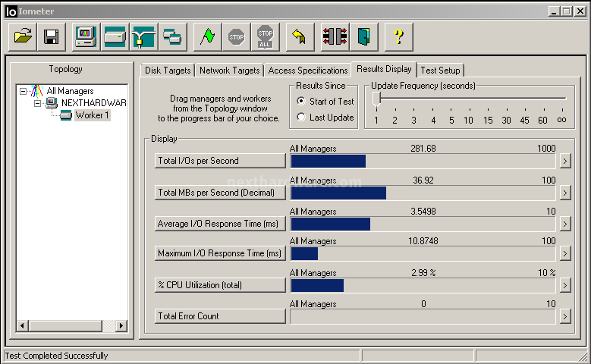Click the Stop All tests icon
Image resolution: width=591 pixels, height=364 pixels.
265,37
